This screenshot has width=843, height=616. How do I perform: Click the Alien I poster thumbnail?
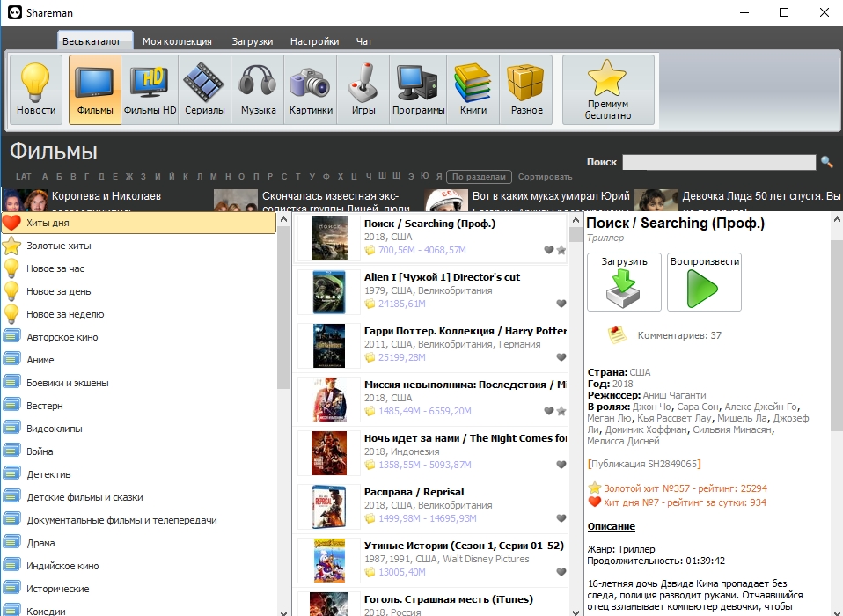[x=329, y=292]
